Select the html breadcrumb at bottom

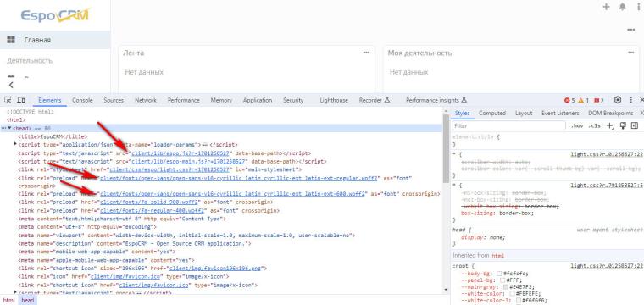click(x=8, y=301)
